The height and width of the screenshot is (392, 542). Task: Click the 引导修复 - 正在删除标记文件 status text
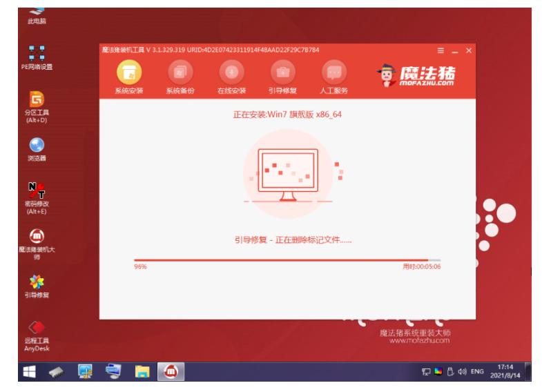(x=293, y=239)
